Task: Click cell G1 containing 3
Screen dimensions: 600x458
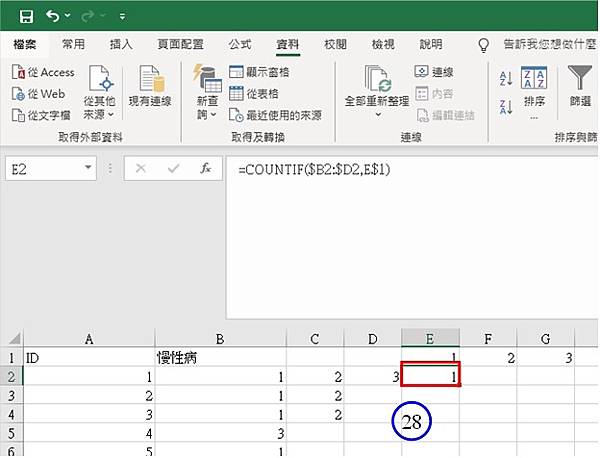Action: [x=546, y=358]
